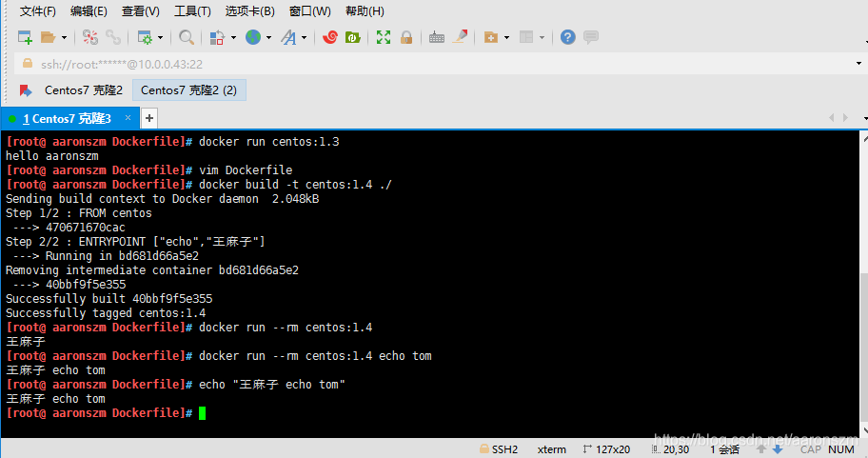This screenshot has width=868, height=458.
Task: Expand the globe icon dropdown arrow
Action: [269, 38]
